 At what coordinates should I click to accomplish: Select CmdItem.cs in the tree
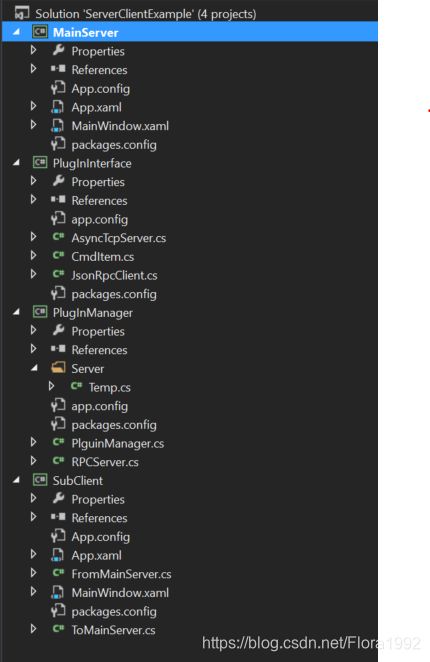point(103,257)
